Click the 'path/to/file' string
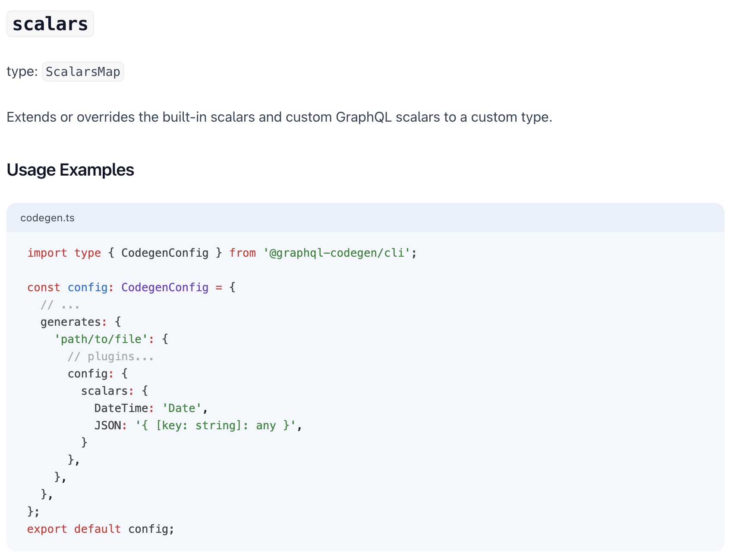731x560 pixels. (x=101, y=339)
